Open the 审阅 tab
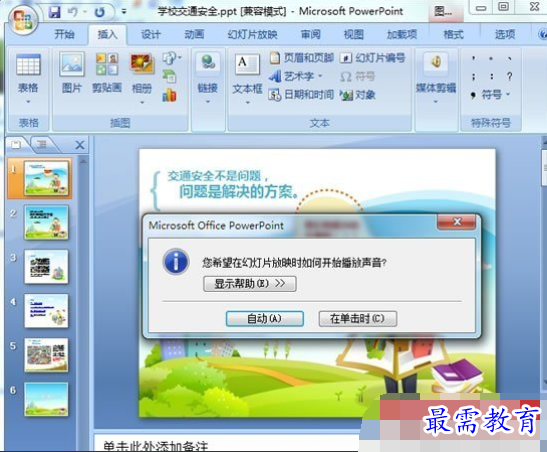This screenshot has width=547, height=452. (310, 34)
